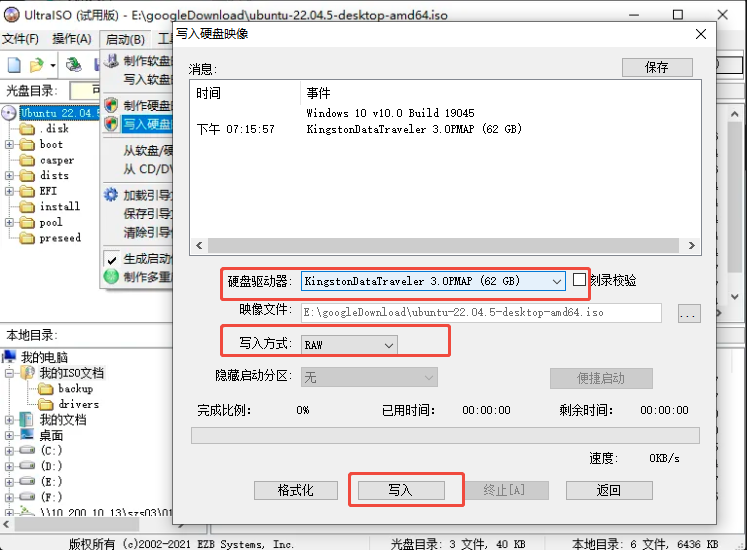Click 我的ISO文档 icon in local tree
The image size is (747, 550).
click(27, 373)
